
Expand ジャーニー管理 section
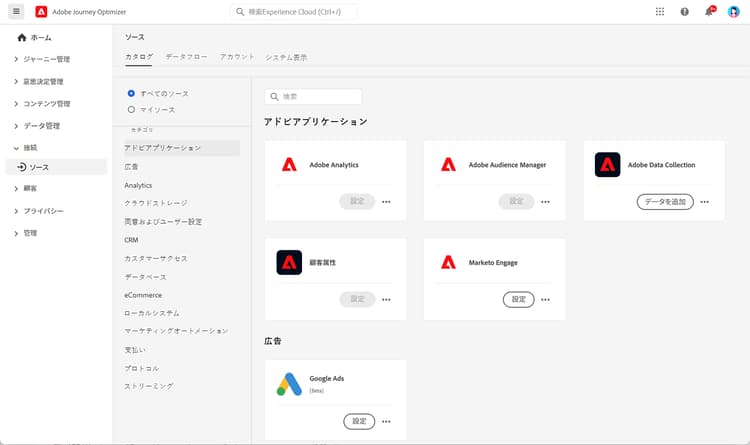pyautogui.click(x=16, y=59)
